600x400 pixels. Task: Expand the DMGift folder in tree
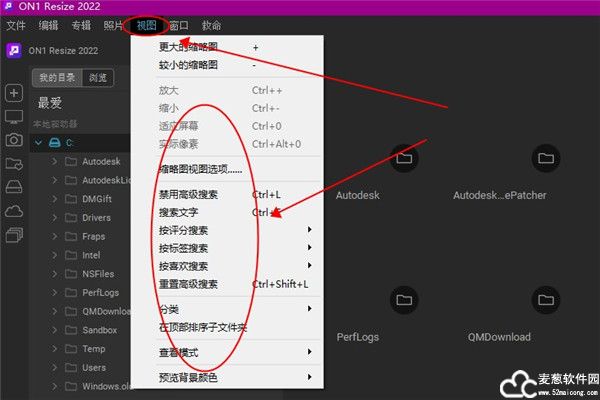pyautogui.click(x=54, y=199)
